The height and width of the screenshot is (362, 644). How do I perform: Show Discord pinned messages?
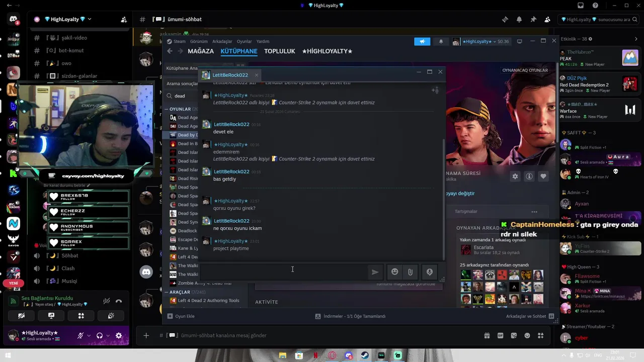533,19
